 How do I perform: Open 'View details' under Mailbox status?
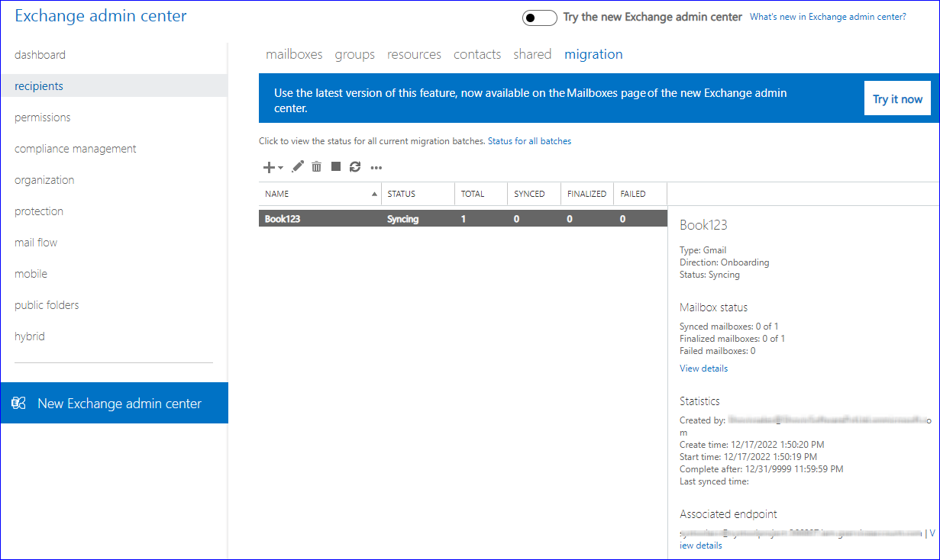(x=703, y=369)
